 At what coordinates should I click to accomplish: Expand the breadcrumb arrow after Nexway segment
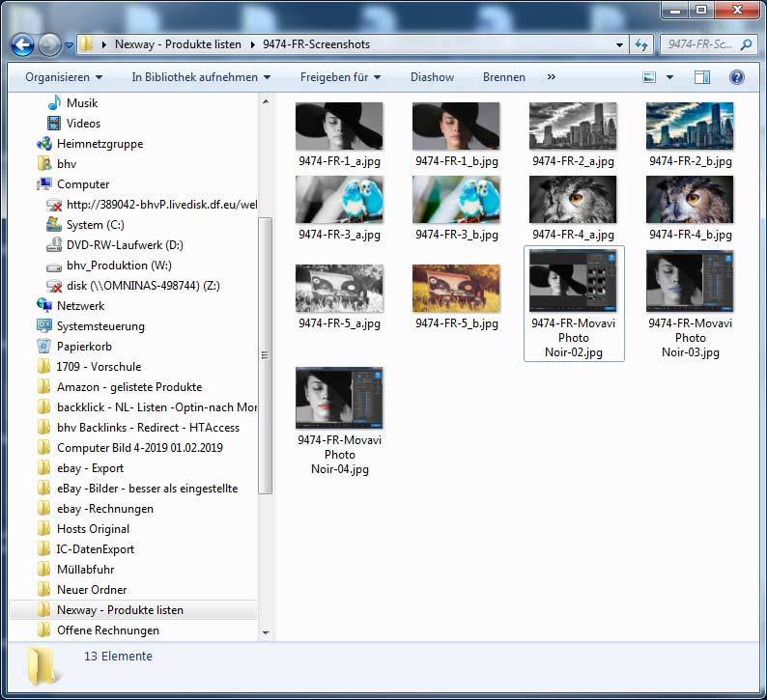[x=252, y=45]
